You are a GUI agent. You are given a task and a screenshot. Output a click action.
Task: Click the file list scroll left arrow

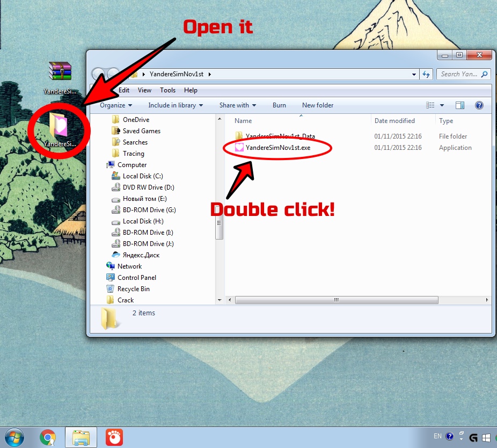230,300
